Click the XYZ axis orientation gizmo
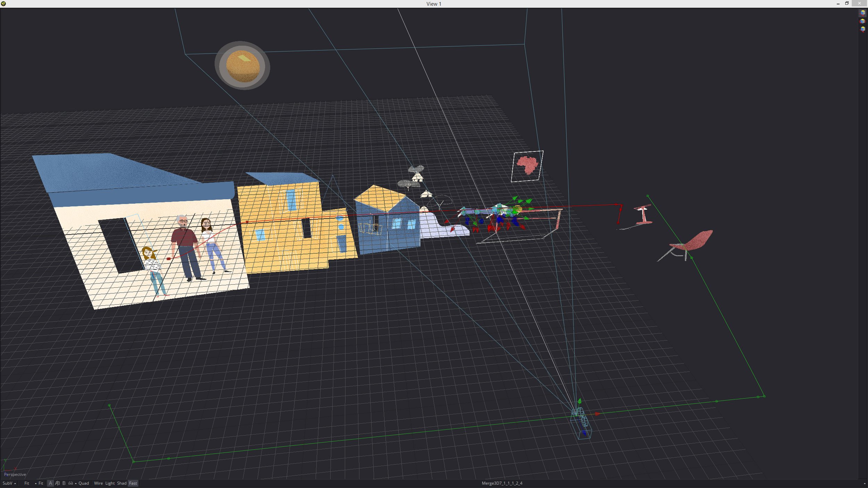The height and width of the screenshot is (488, 868). point(9,465)
